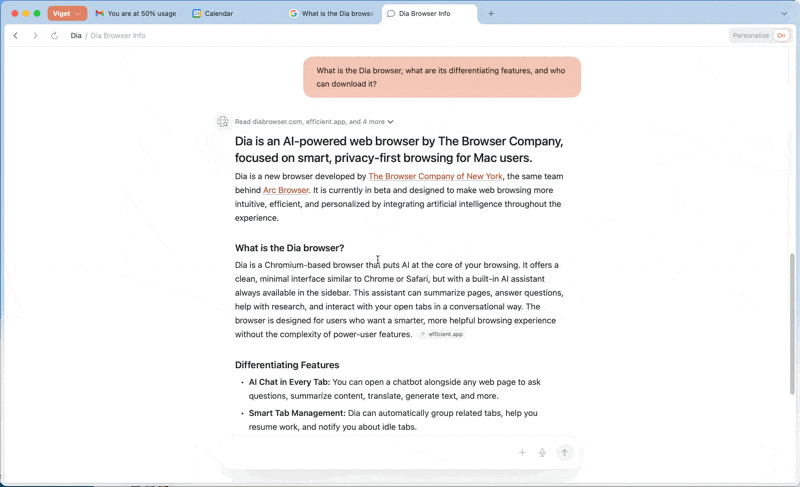Send message with up arrow button
The width and height of the screenshot is (800, 487).
tap(564, 452)
